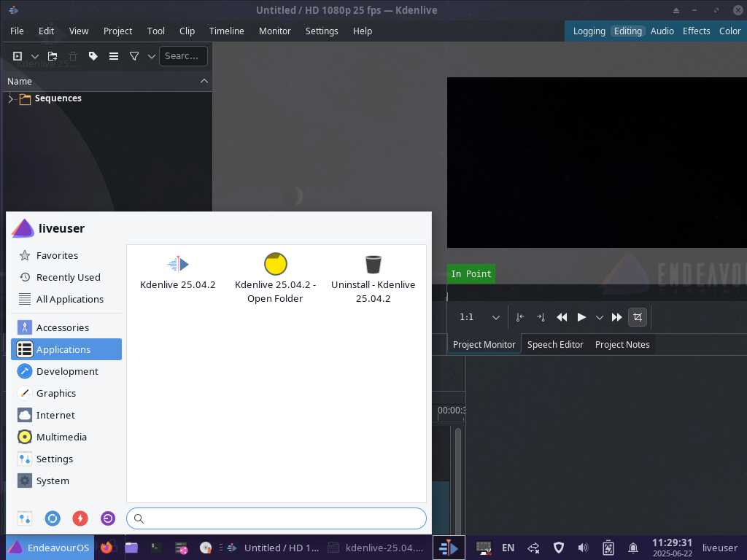Open the Project menu
The height and width of the screenshot is (560, 747).
(x=117, y=31)
